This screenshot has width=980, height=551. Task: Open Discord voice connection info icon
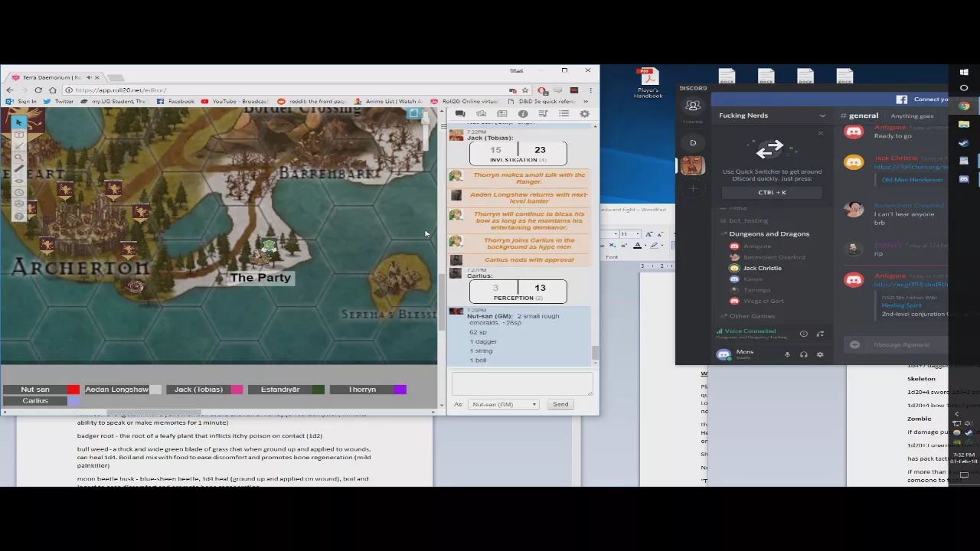(803, 334)
